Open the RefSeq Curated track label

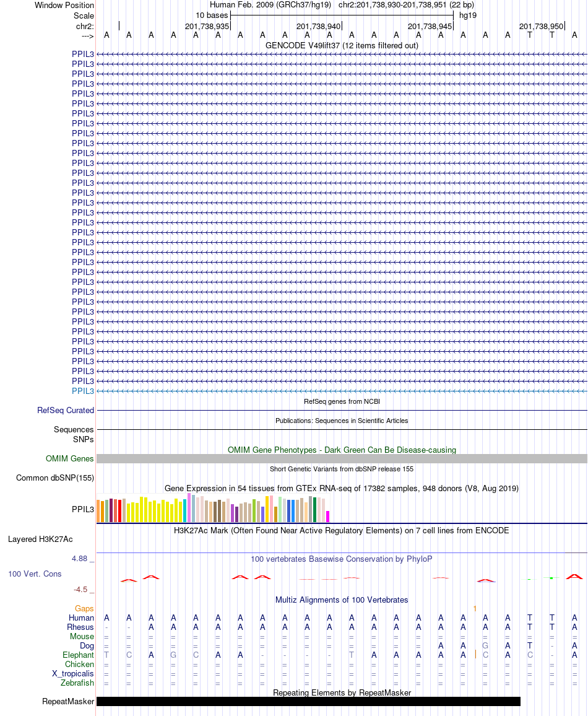coord(66,410)
